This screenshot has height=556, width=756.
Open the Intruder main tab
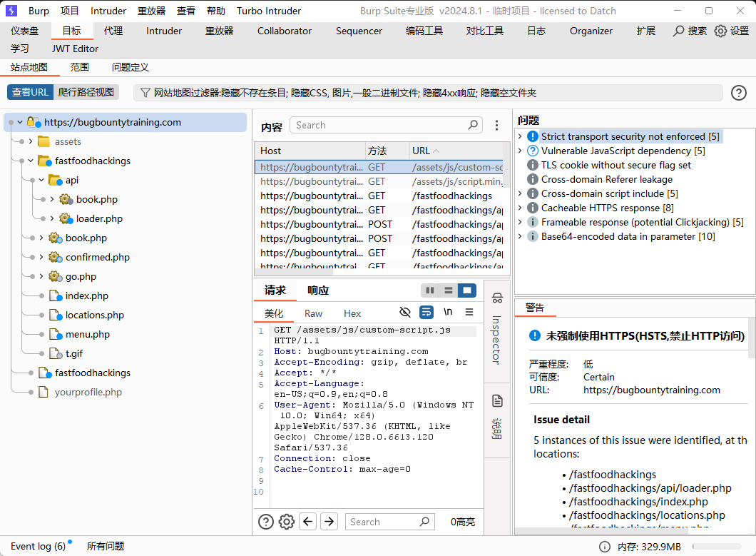164,31
